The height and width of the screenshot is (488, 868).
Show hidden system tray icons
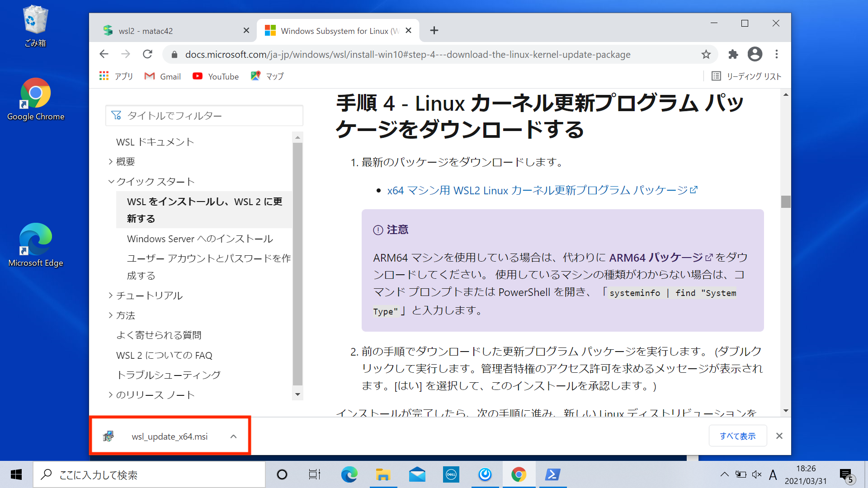coord(724,474)
